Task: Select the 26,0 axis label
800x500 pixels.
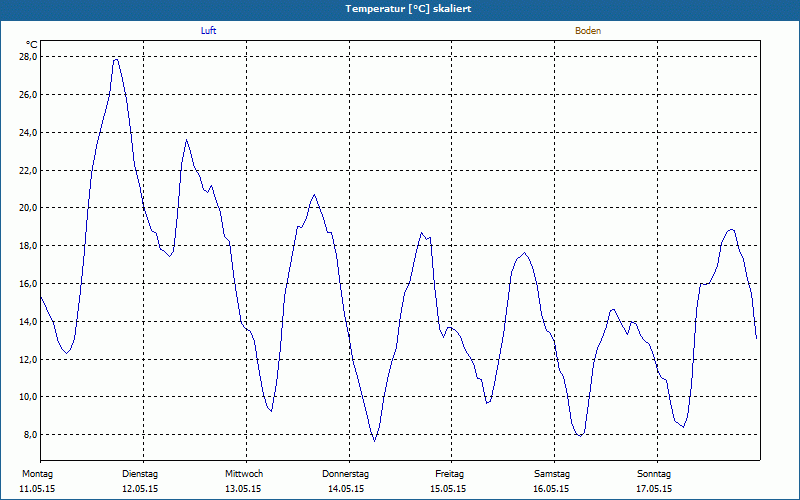Action: point(29,94)
